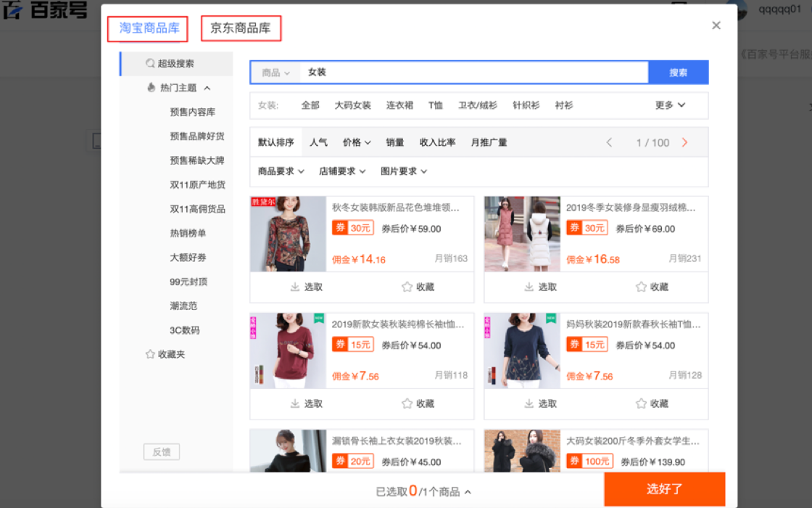The height and width of the screenshot is (508, 812).
Task: Sort by 月推广量
Action: point(489,142)
